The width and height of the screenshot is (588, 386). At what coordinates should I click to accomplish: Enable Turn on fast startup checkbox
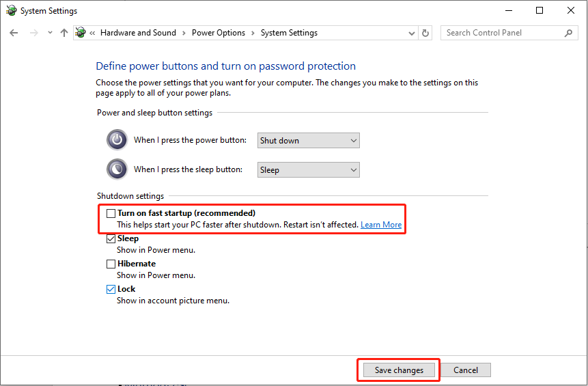pos(111,213)
